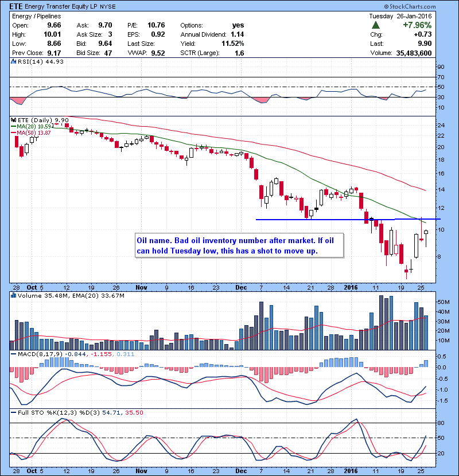Click the red MA(50) legend line marker
This screenshot has height=476, width=459.
tap(13, 133)
